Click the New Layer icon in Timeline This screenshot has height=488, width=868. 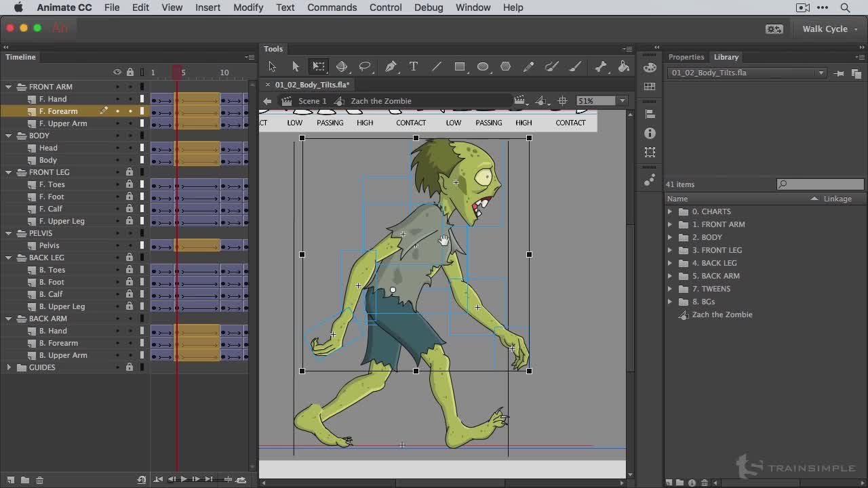coord(9,480)
